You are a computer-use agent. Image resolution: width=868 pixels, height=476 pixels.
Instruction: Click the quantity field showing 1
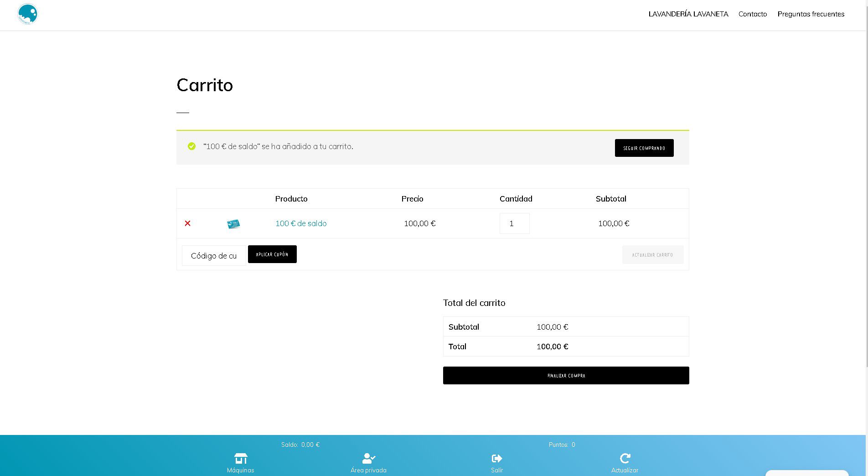(x=514, y=223)
